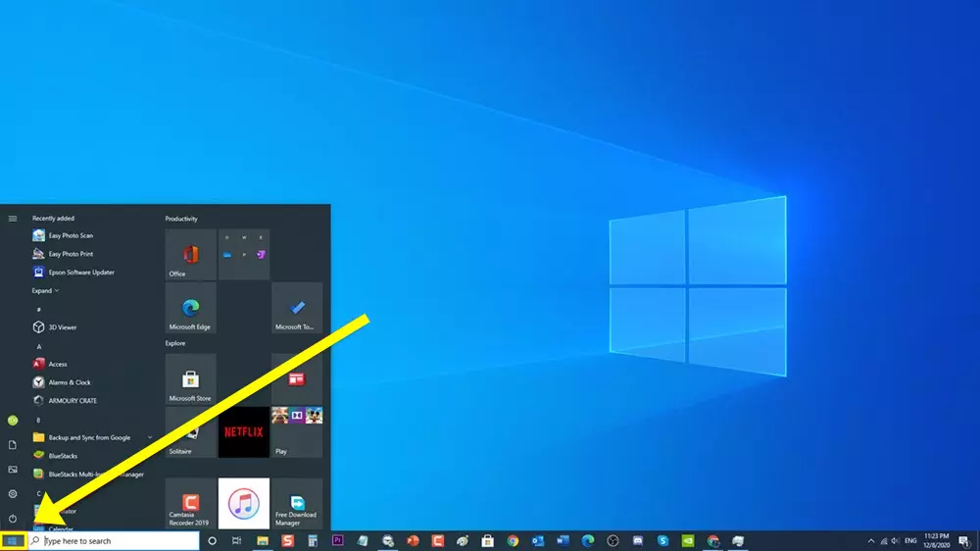Open Task View on the taskbar
The height and width of the screenshot is (551, 980).
pyautogui.click(x=237, y=541)
